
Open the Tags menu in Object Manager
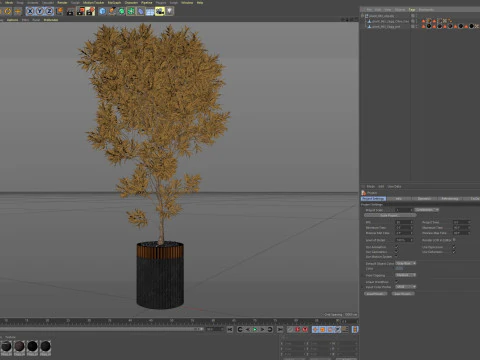tap(412, 10)
